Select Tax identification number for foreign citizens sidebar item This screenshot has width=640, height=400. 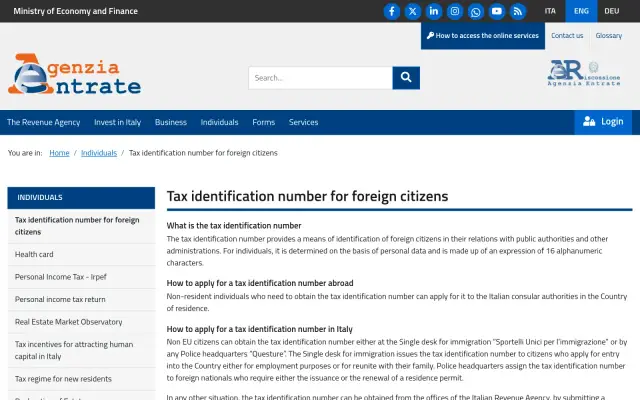pos(81,226)
